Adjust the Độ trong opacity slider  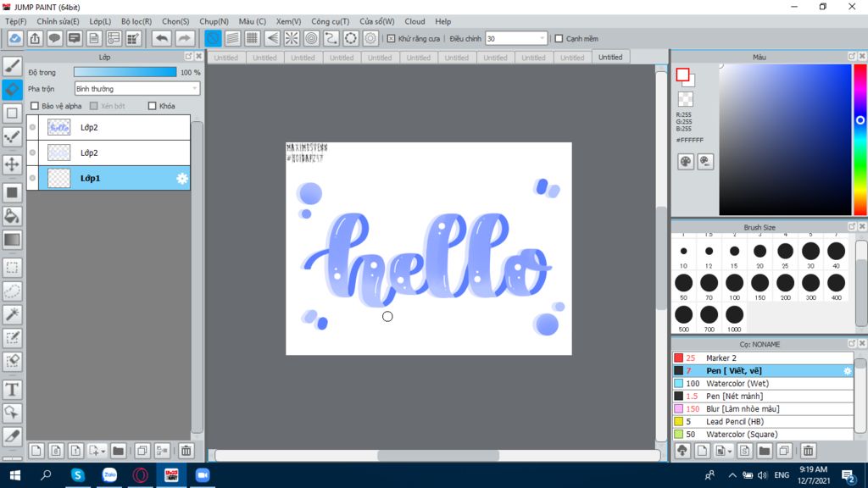point(125,72)
